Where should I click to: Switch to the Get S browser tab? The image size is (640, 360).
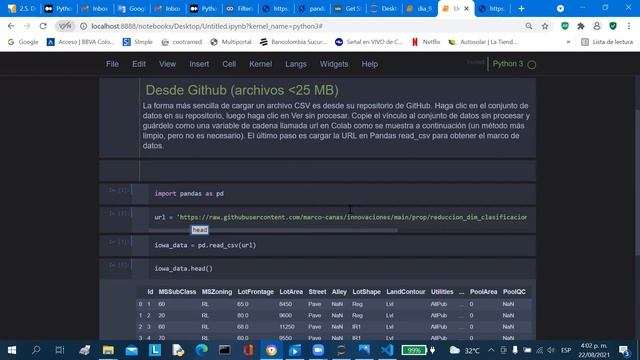[x=347, y=9]
